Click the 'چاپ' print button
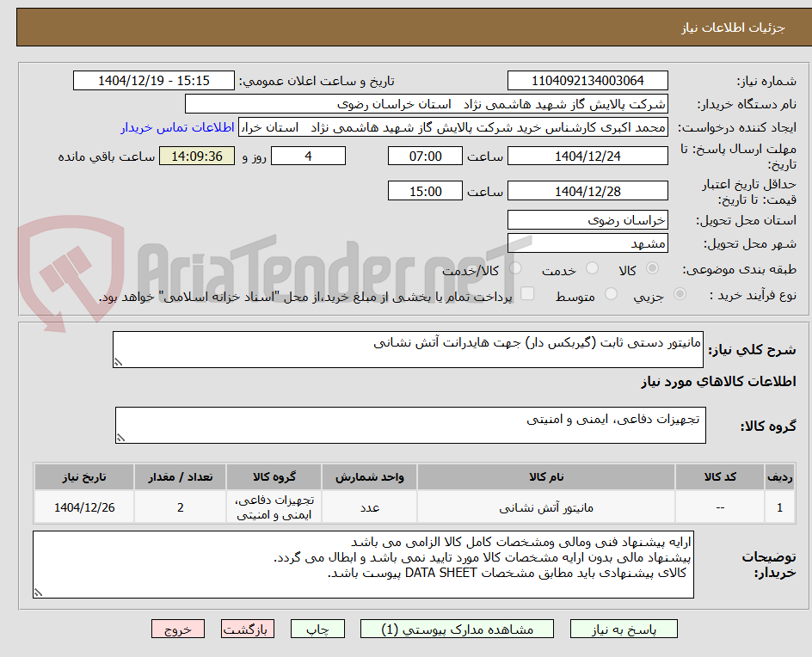Screen dimensions: 812x657 [x=317, y=629]
